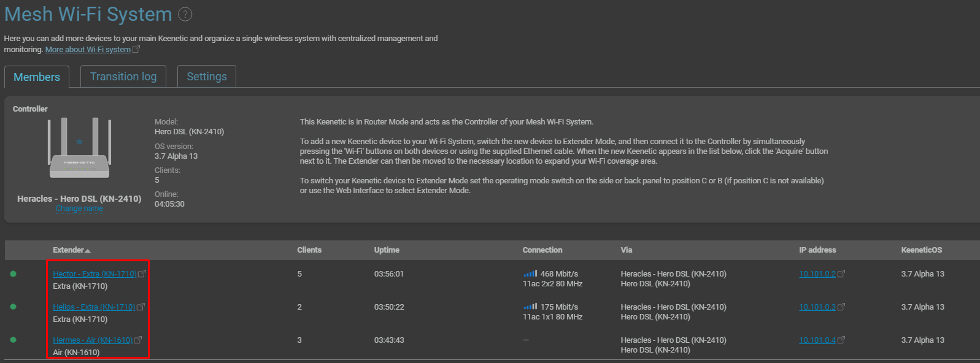The width and height of the screenshot is (980, 363).
Task: Click controller OS version 3.7 Alpha 13
Action: click(176, 156)
